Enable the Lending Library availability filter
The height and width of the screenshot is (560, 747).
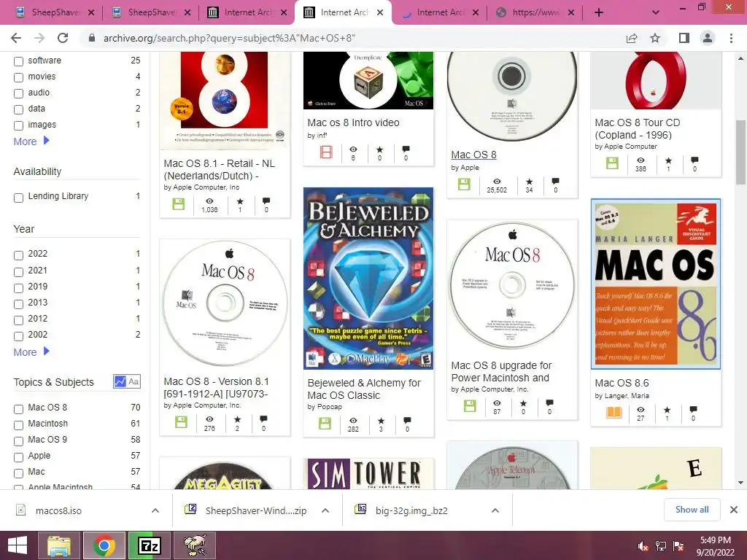tap(18, 198)
